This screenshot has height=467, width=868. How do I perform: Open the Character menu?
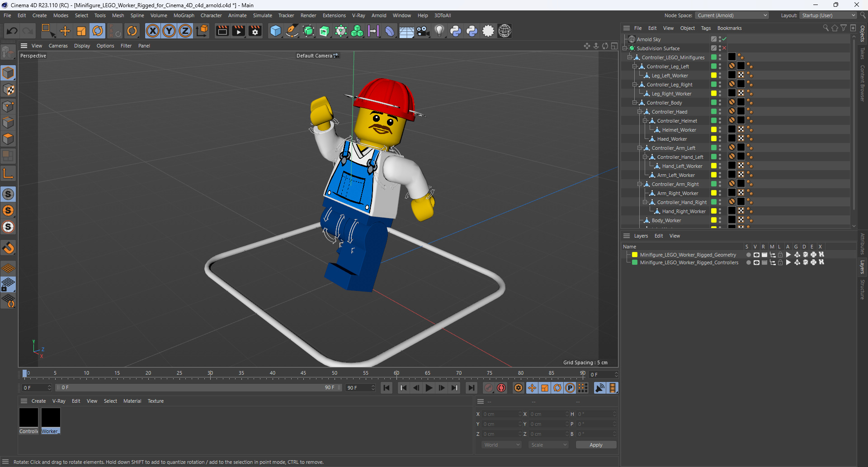tap(211, 15)
